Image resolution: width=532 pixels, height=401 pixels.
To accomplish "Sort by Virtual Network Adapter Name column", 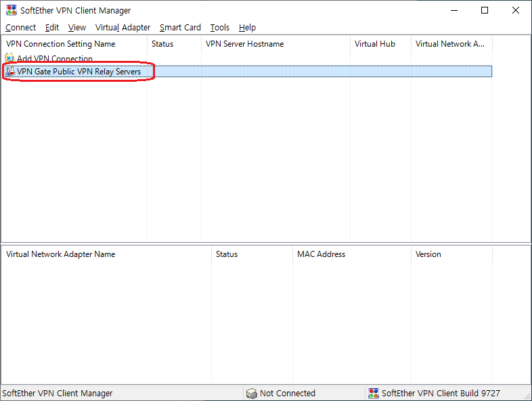I will pos(106,254).
